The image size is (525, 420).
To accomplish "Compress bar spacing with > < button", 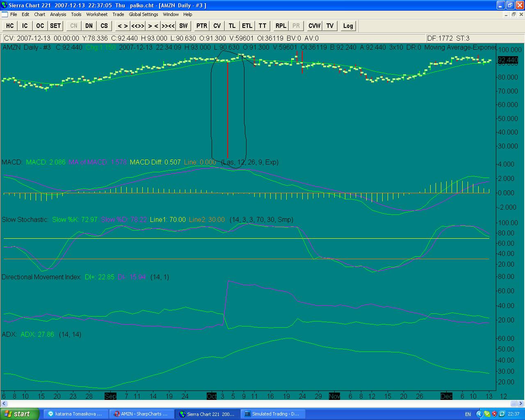I will pos(153,26).
